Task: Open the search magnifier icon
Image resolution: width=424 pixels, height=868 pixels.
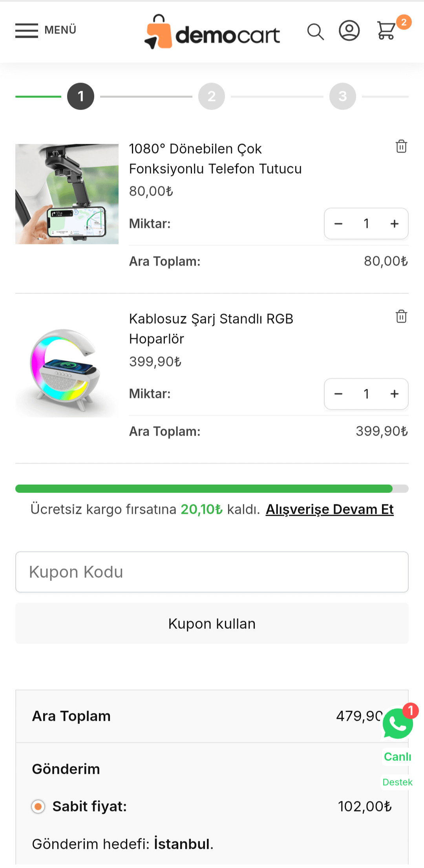Action: click(315, 31)
